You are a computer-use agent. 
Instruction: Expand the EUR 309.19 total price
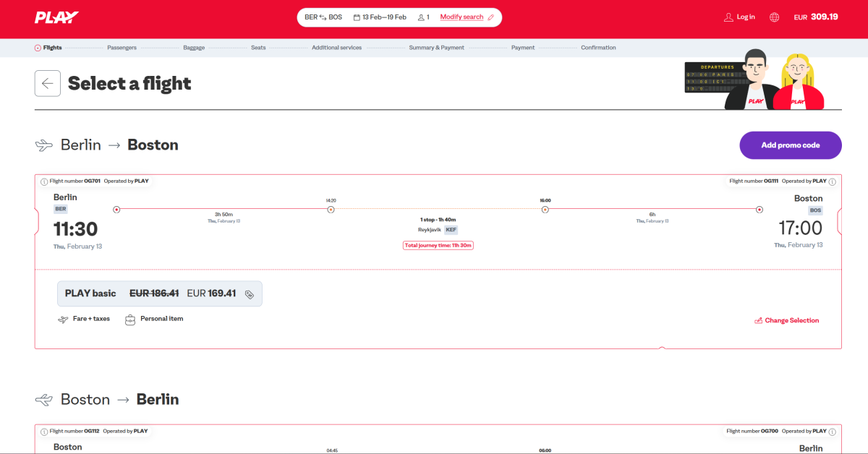(815, 17)
